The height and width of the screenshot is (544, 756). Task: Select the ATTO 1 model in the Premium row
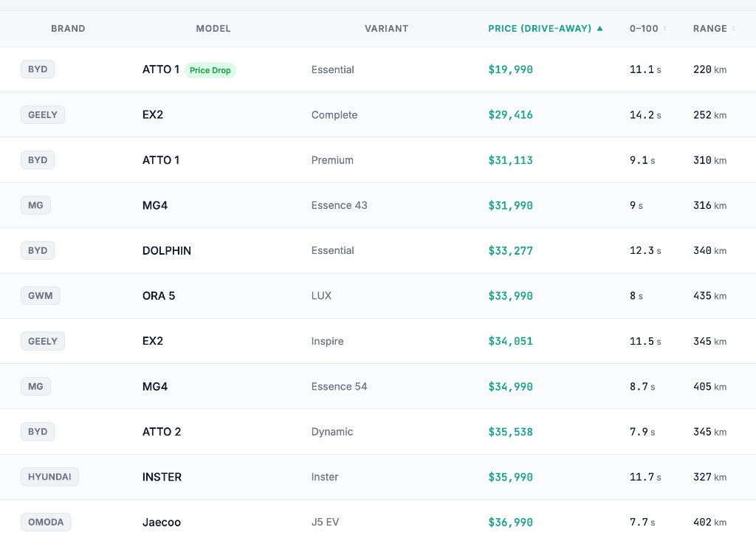tap(161, 160)
